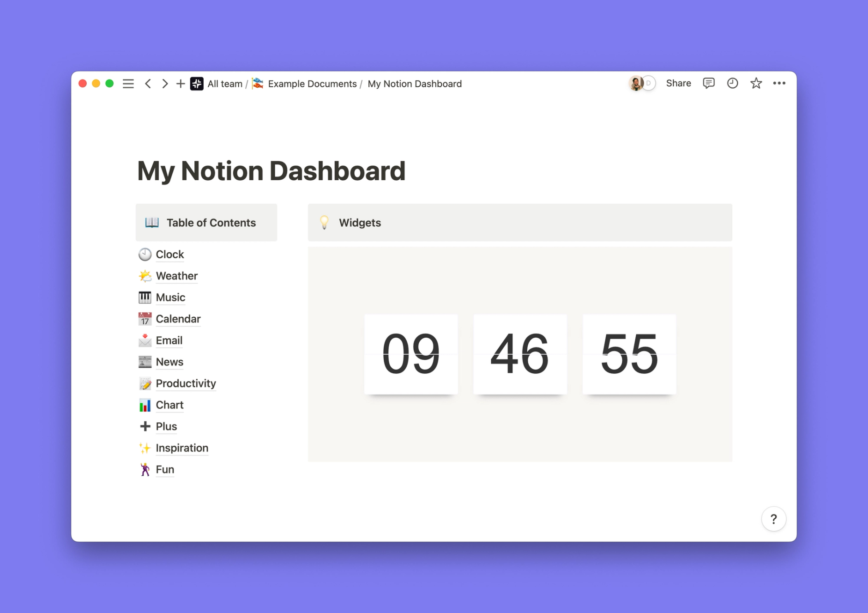The image size is (868, 613).
Task: Open the three-dot more options menu
Action: click(x=779, y=83)
